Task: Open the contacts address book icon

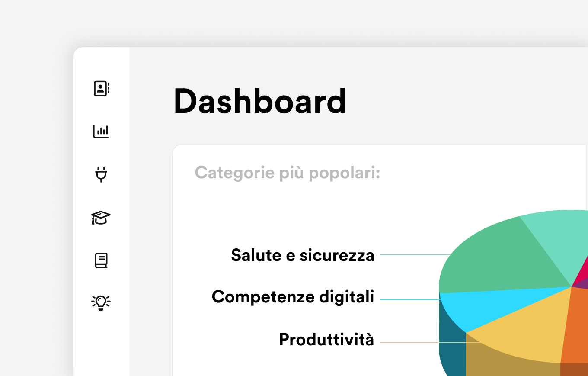Action: (101, 88)
